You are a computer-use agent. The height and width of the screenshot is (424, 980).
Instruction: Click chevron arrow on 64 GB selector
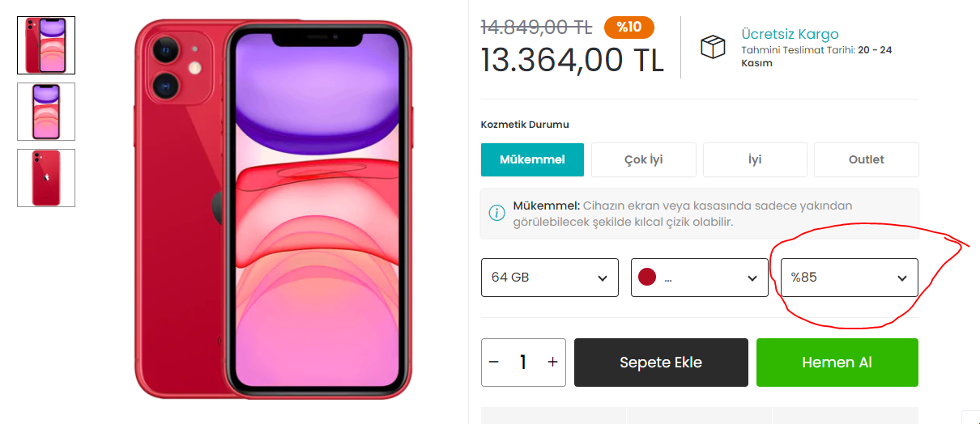(x=603, y=278)
